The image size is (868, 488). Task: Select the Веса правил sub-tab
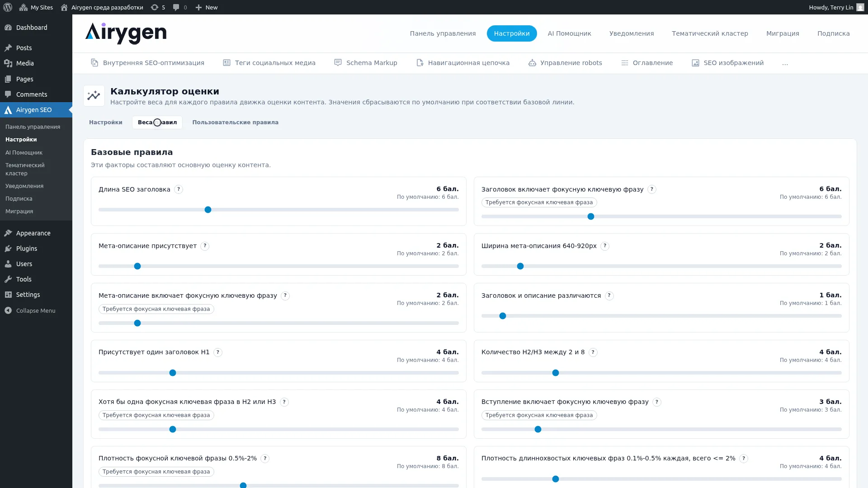click(x=157, y=122)
